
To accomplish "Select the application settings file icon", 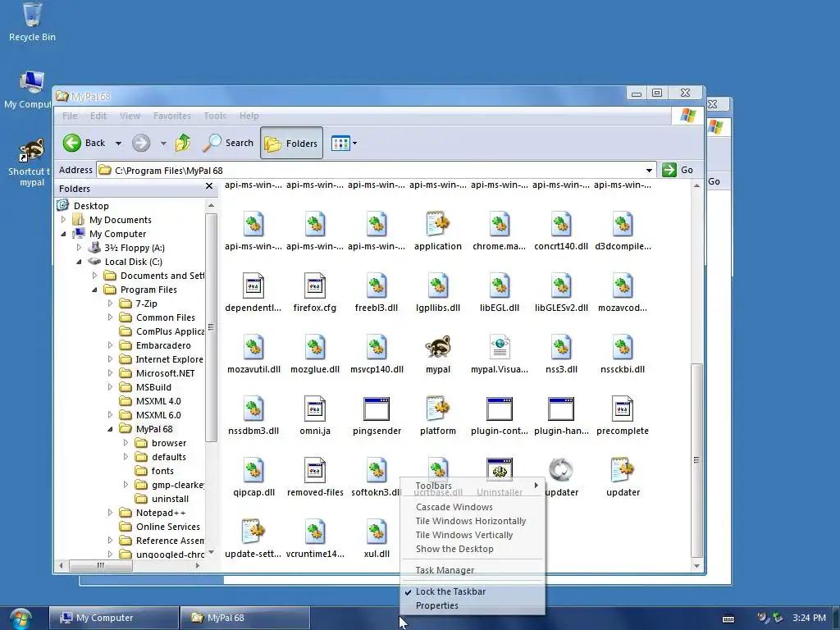I will tap(438, 225).
